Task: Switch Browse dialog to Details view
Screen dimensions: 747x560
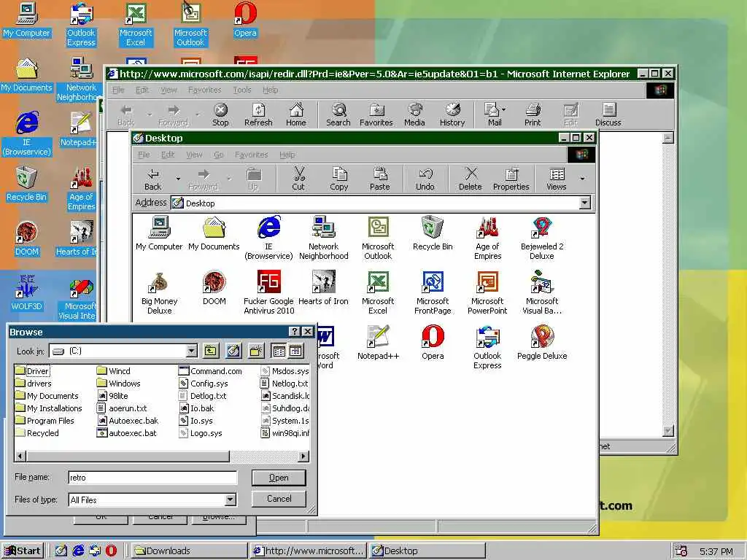Action: coord(295,351)
